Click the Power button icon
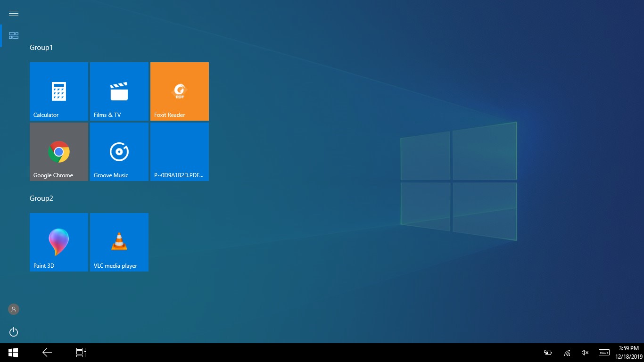Viewport: 644px width, 362px height. coord(14,332)
